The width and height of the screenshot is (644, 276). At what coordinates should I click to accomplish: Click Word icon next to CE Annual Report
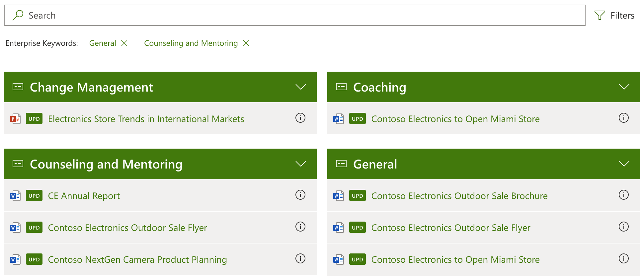click(x=15, y=196)
